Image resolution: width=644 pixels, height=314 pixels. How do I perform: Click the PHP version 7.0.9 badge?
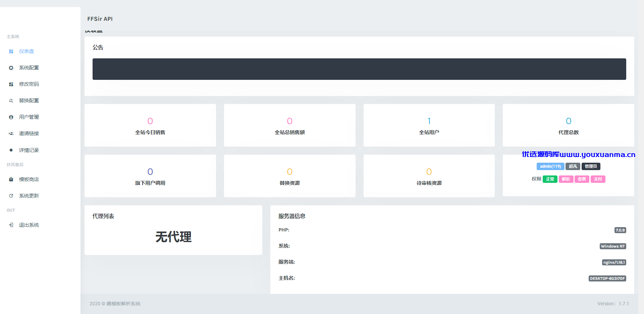click(620, 230)
